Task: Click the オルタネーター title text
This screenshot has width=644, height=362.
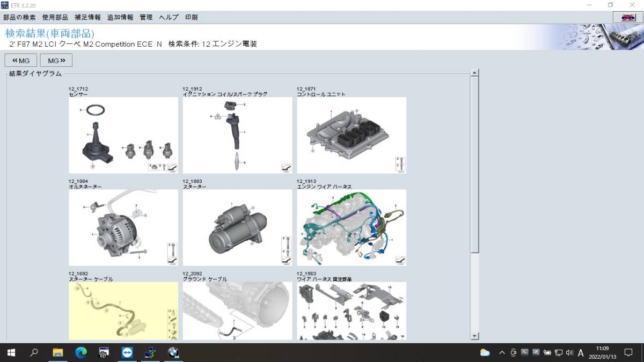Action: point(85,187)
